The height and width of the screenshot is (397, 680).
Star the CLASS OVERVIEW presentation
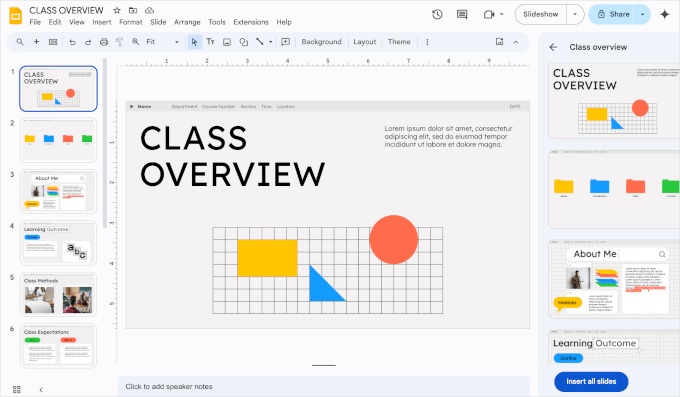click(x=117, y=10)
